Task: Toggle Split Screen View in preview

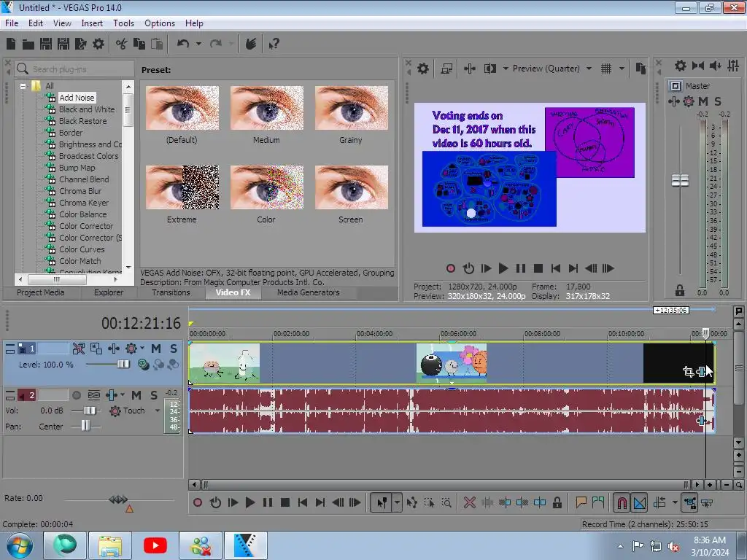Action: [489, 69]
